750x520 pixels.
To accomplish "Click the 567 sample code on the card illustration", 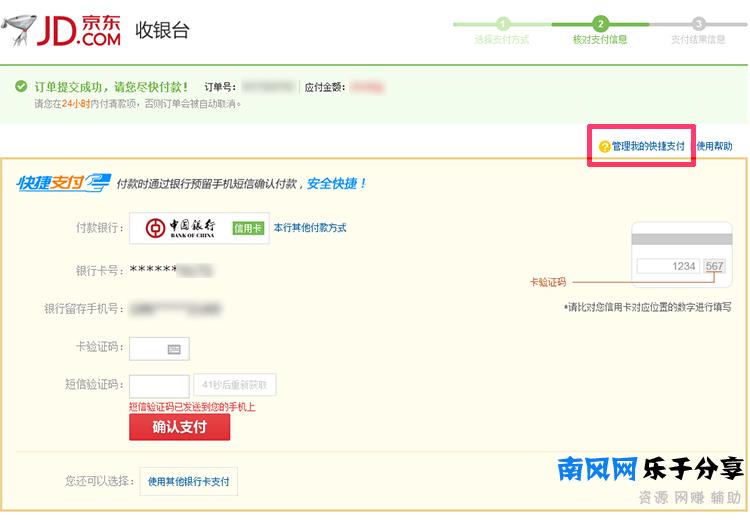I will (714, 266).
